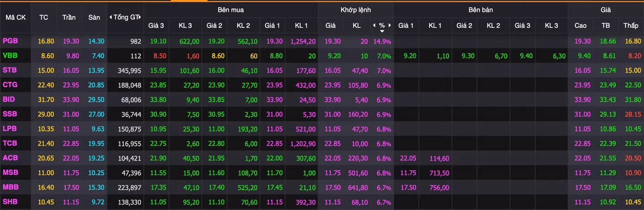
Task: Open stock symbol BID
Action: (x=9, y=100)
